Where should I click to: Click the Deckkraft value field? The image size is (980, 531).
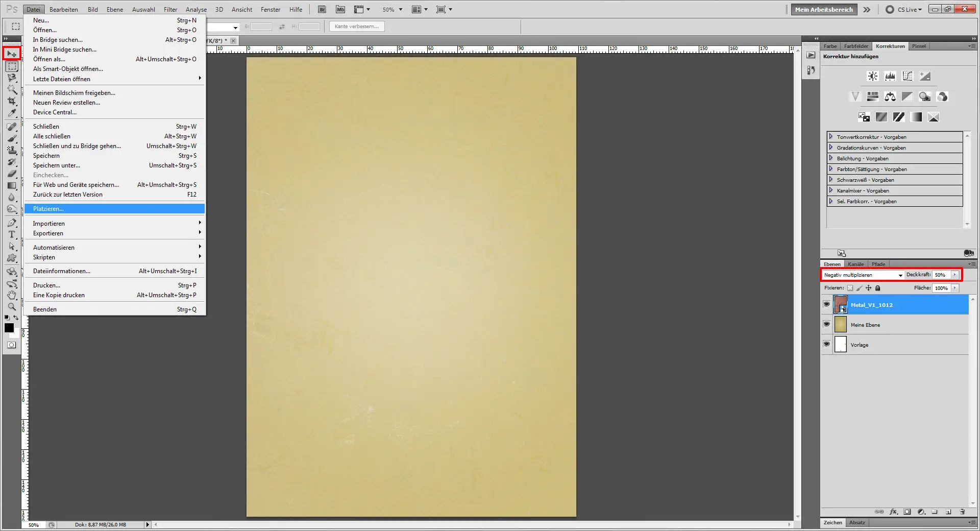click(941, 275)
